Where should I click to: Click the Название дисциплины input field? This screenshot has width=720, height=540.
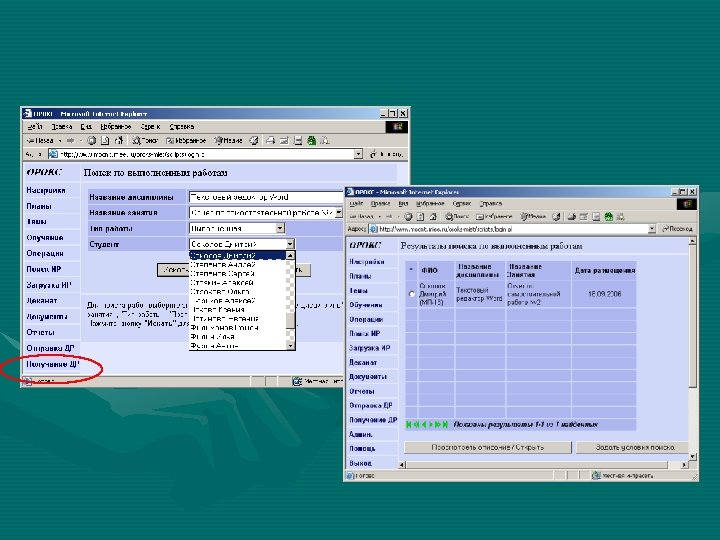tap(266, 197)
